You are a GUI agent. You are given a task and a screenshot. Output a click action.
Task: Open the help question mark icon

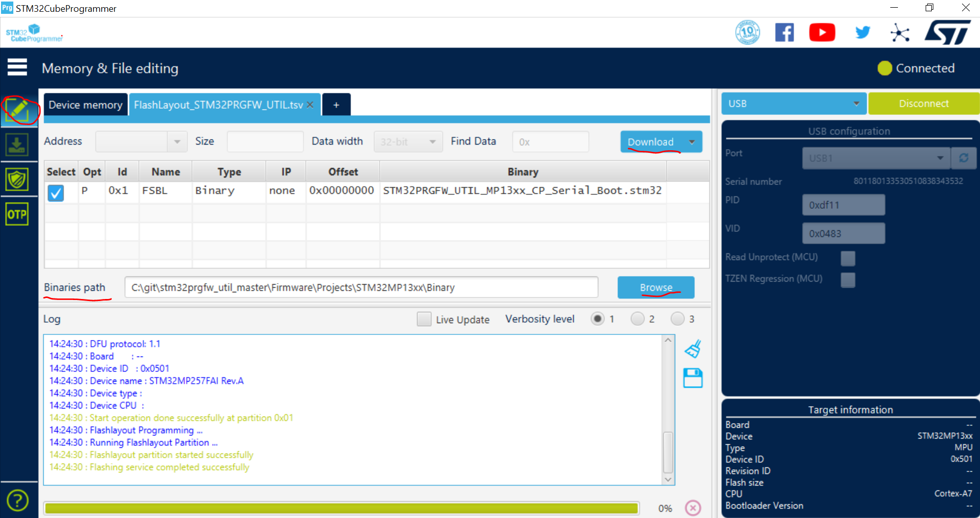(17, 501)
